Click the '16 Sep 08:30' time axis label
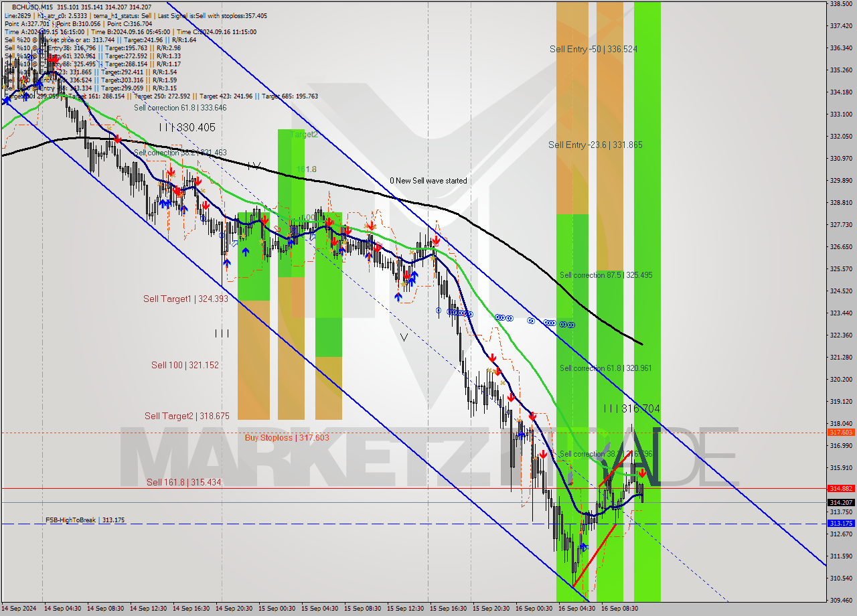 pos(619,609)
